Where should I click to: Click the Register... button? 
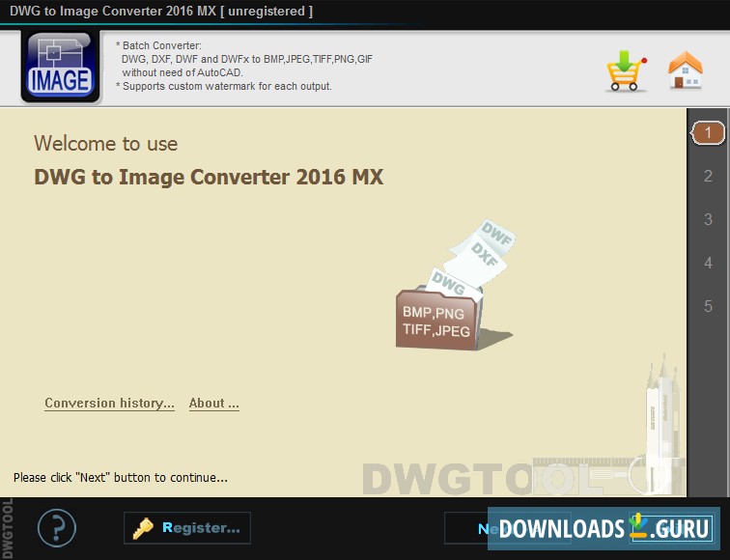point(187,528)
